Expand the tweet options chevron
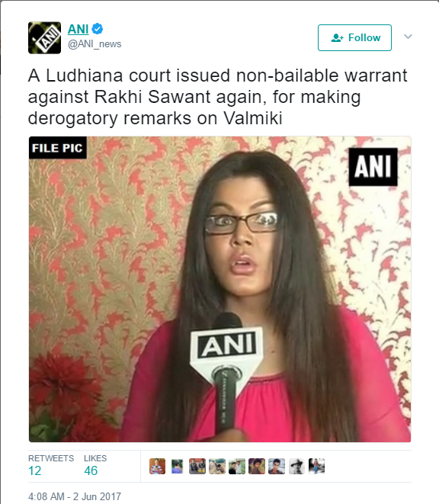Viewport: 439px width, 504px height. tap(408, 37)
